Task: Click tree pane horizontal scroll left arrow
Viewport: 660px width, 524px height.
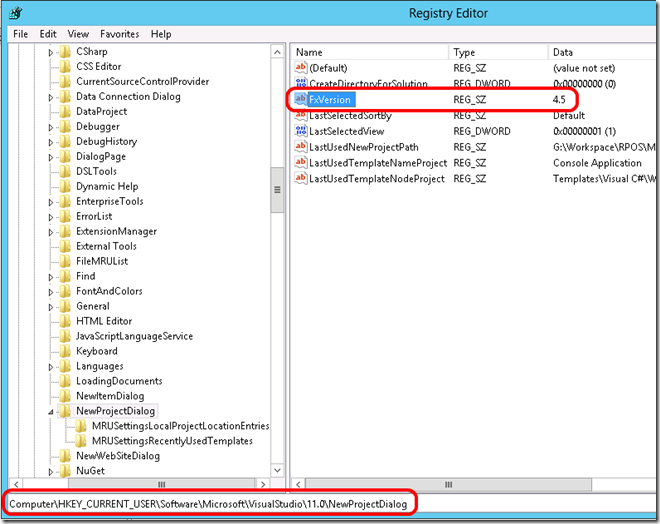Action: [16, 484]
